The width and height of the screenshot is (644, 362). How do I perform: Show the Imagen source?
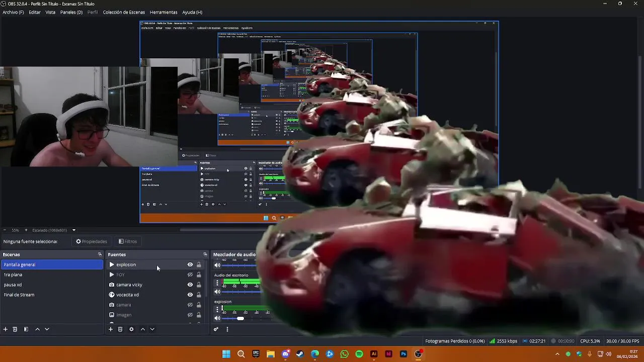click(x=190, y=315)
